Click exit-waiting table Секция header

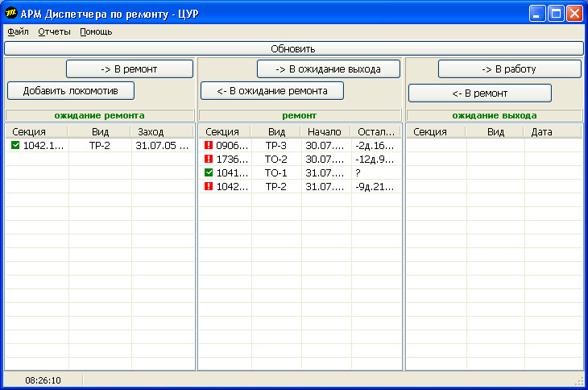tap(436, 131)
